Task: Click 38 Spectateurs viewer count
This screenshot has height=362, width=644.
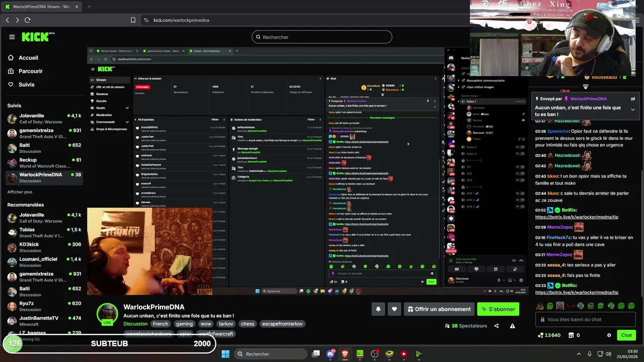Action: tap(466, 326)
